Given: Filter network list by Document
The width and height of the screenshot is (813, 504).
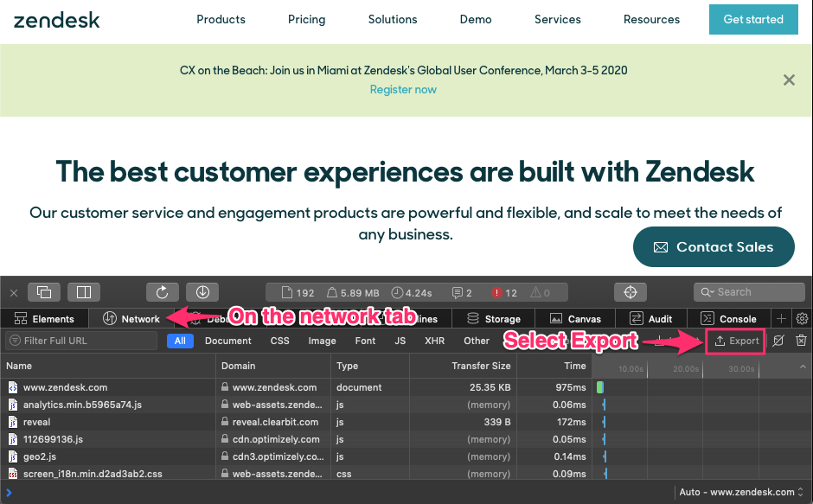Looking at the screenshot, I should click(x=228, y=341).
